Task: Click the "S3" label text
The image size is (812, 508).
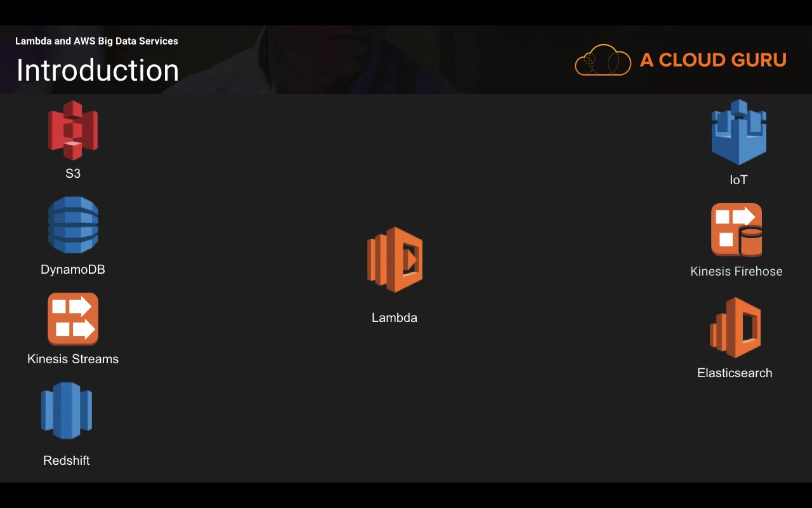Action: (73, 173)
